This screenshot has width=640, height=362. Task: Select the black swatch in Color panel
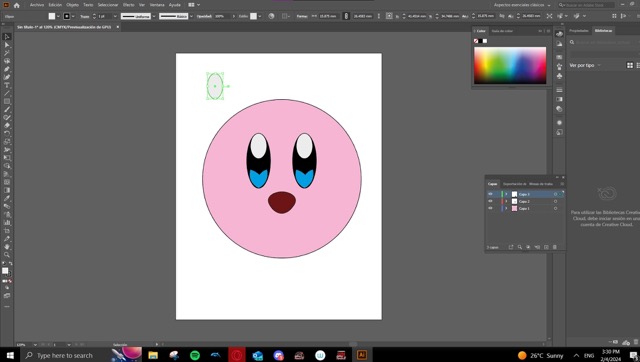tap(480, 41)
